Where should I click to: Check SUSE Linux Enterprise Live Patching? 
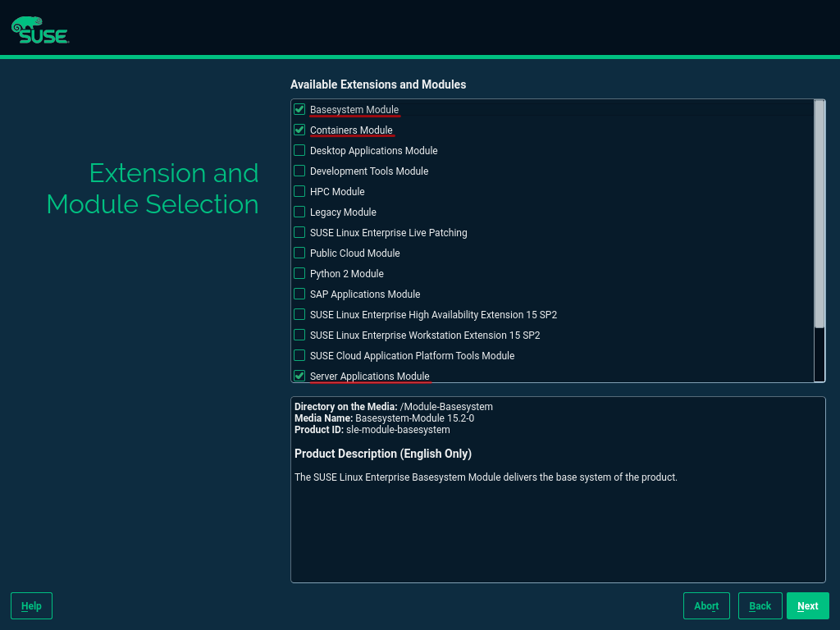(x=299, y=231)
